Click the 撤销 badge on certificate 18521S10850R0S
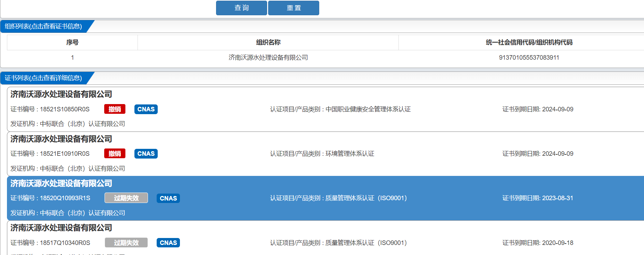 115,109
